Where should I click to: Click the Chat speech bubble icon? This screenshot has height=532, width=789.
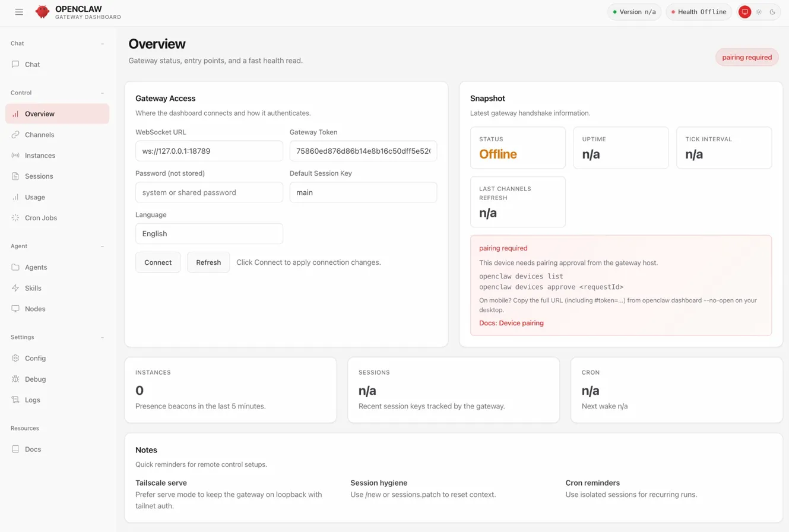click(x=15, y=64)
